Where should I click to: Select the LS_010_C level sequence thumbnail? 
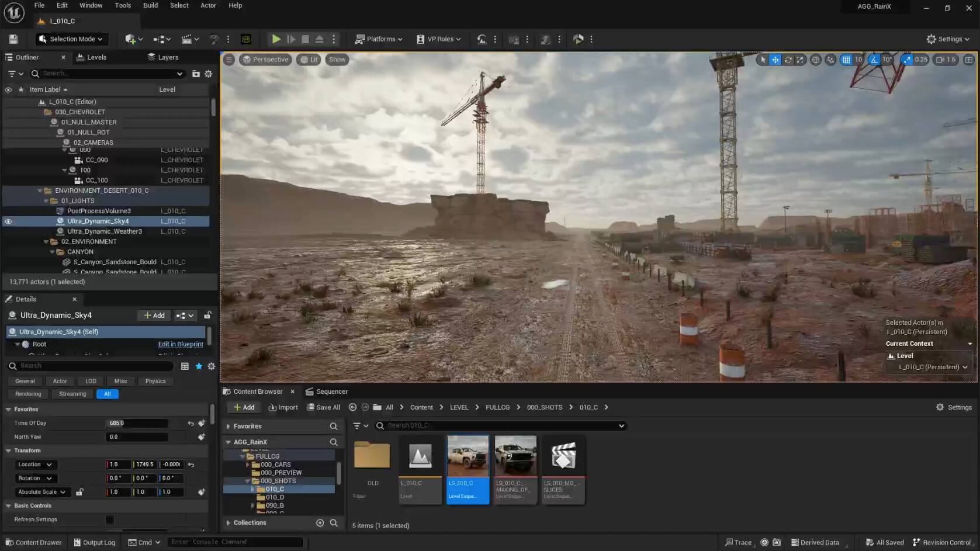468,469
